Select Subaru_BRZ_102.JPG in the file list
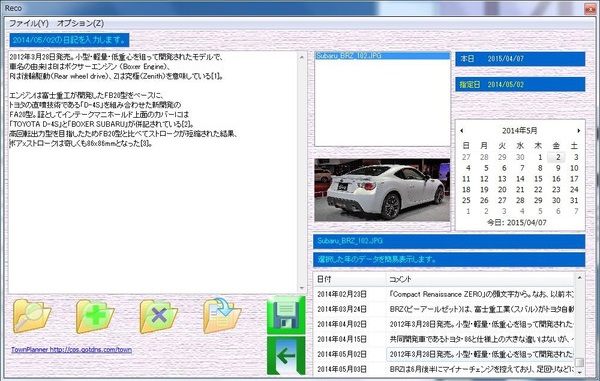The height and width of the screenshot is (381, 600). (x=382, y=56)
